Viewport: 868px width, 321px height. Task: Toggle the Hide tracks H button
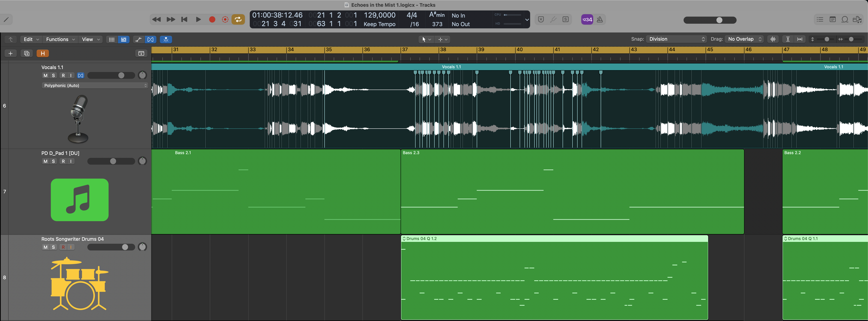[x=42, y=54]
